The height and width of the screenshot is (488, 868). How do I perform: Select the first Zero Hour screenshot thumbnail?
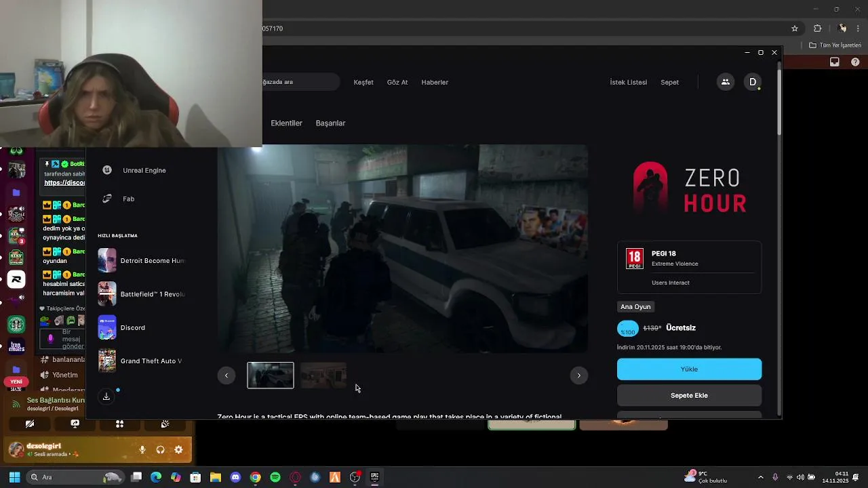[271, 375]
